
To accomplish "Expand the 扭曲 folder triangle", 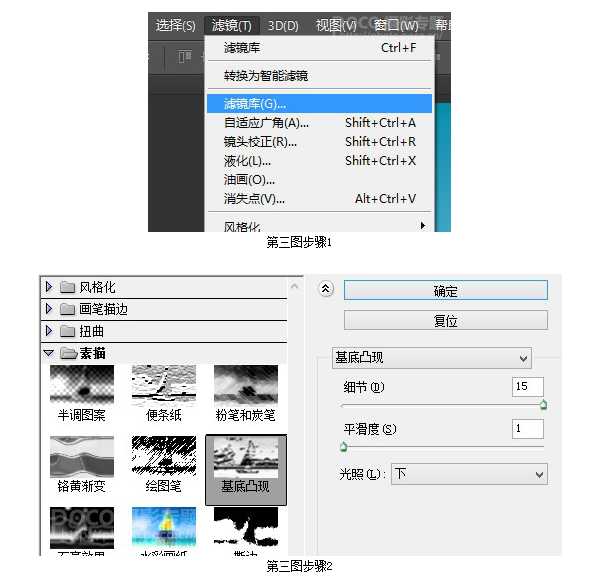I will coord(49,331).
